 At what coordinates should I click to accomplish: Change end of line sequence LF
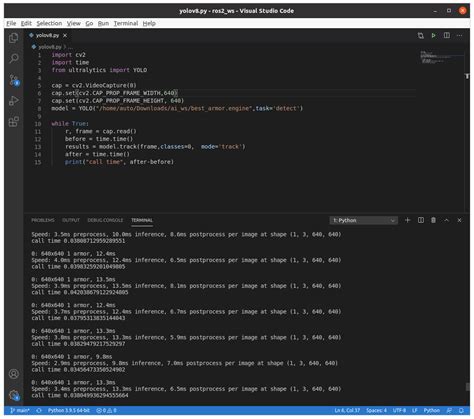pyautogui.click(x=415, y=410)
